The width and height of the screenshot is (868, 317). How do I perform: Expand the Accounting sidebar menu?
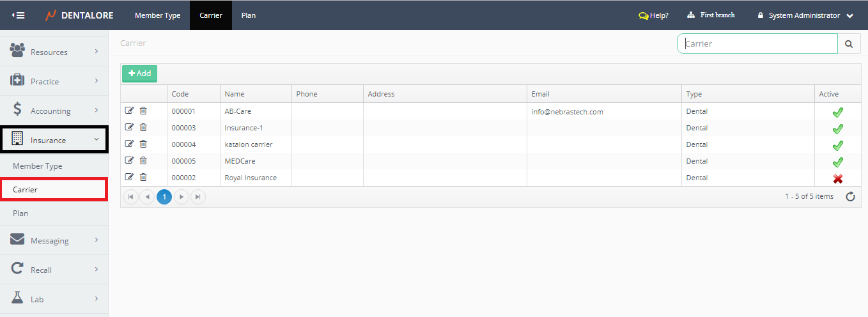(54, 111)
